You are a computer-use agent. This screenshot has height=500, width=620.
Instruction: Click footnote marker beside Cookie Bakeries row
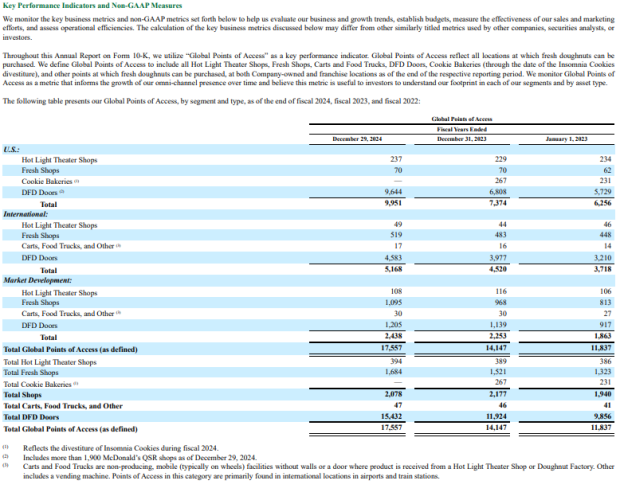(x=77, y=181)
